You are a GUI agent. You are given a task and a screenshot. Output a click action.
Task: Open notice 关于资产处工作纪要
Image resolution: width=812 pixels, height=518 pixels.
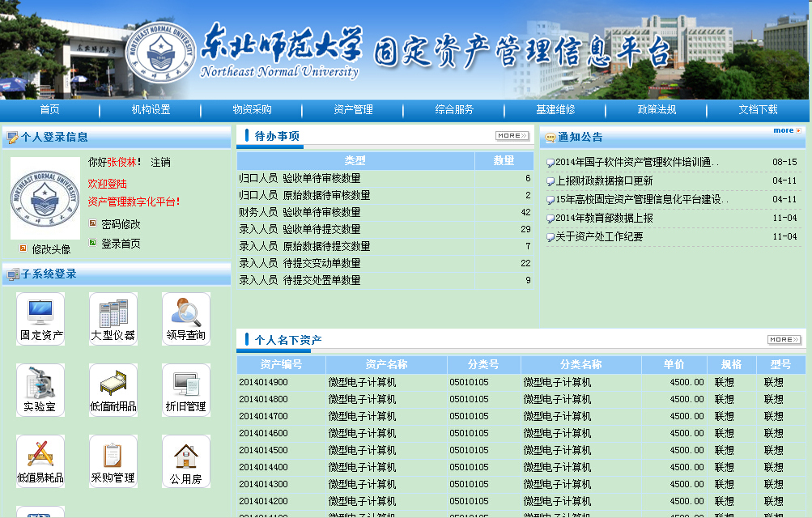click(599, 237)
